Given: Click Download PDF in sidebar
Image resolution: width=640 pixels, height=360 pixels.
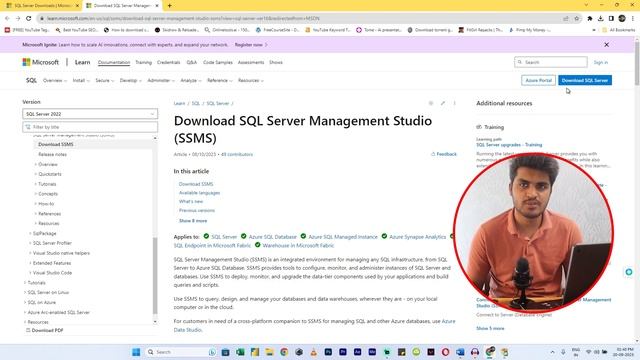Looking at the screenshot, I should [x=44, y=330].
